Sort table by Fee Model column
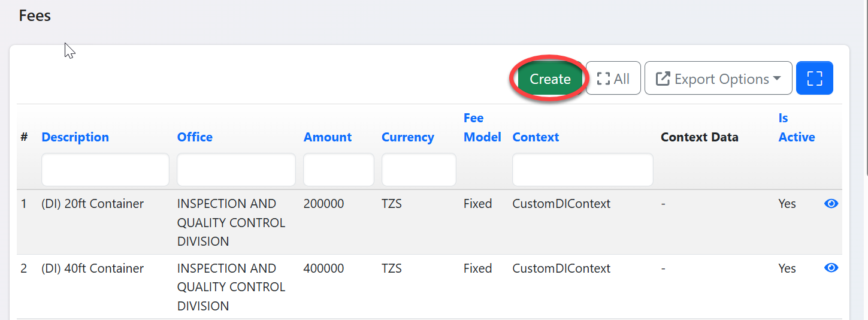The width and height of the screenshot is (868, 320). tap(482, 128)
